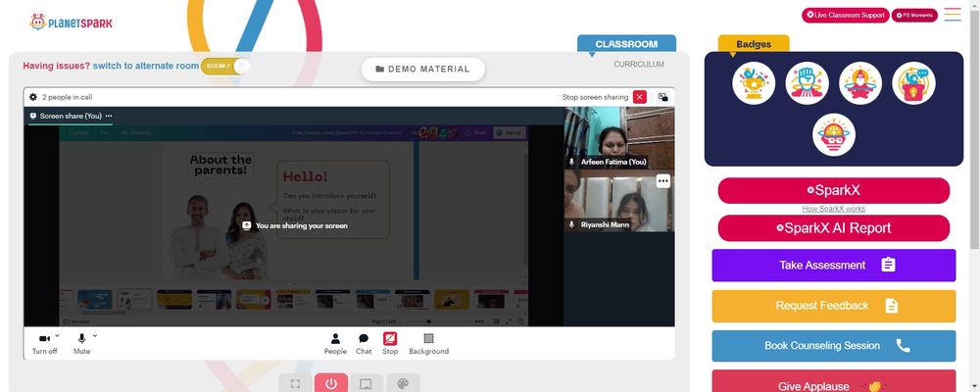Mute the microphone
Image resolution: width=980 pixels, height=392 pixels.
pos(81,343)
